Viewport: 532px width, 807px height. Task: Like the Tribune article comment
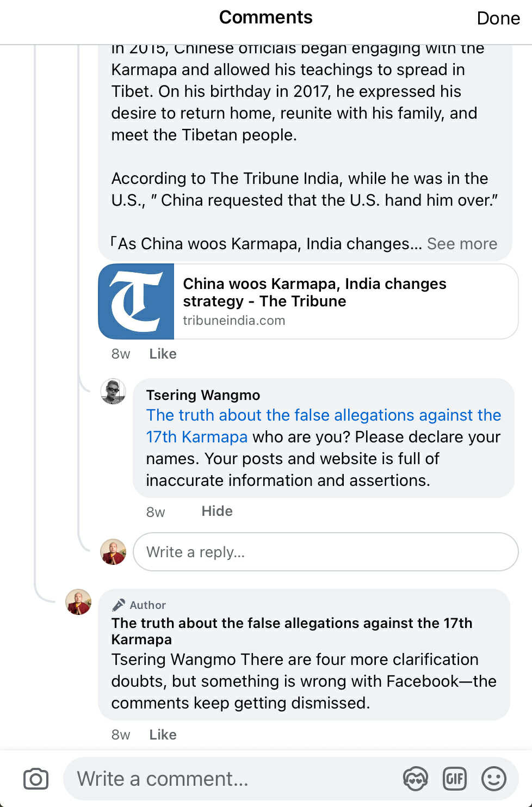click(163, 354)
